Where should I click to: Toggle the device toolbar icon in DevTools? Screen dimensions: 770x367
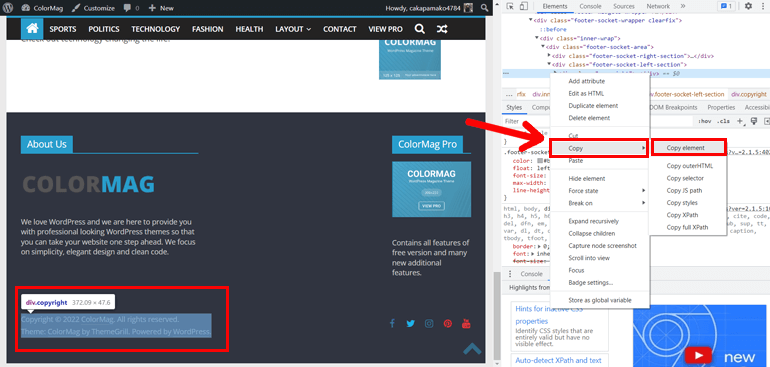tap(523, 6)
